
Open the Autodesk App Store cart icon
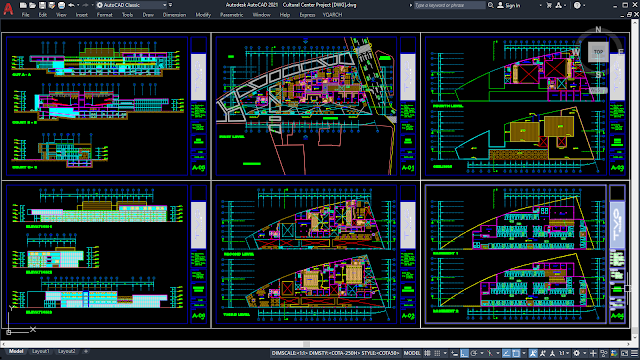click(x=549, y=5)
